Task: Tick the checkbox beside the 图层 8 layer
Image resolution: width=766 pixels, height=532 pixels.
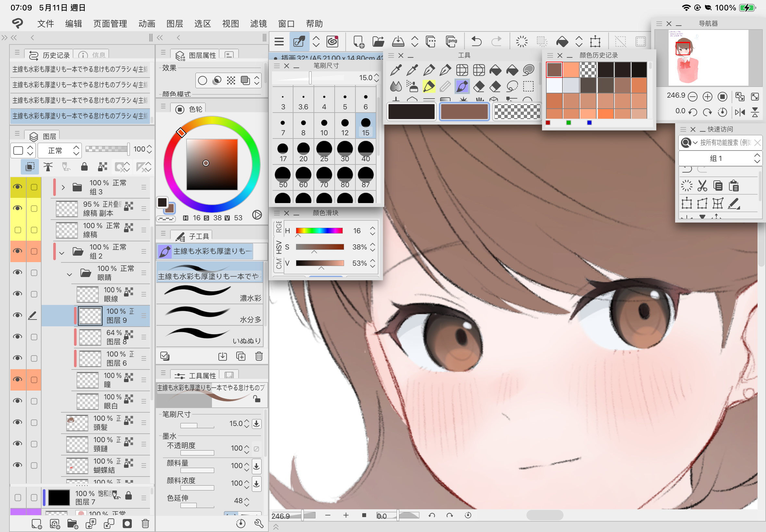Action: click(34, 337)
